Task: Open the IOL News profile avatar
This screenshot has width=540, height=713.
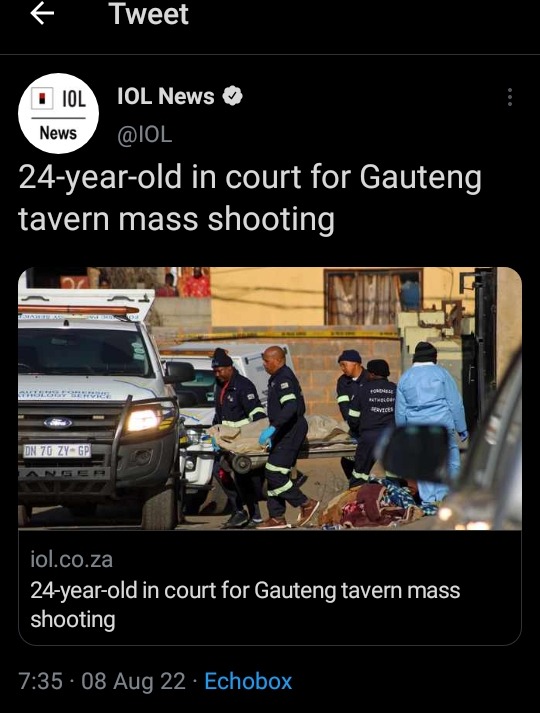Action: [58, 113]
